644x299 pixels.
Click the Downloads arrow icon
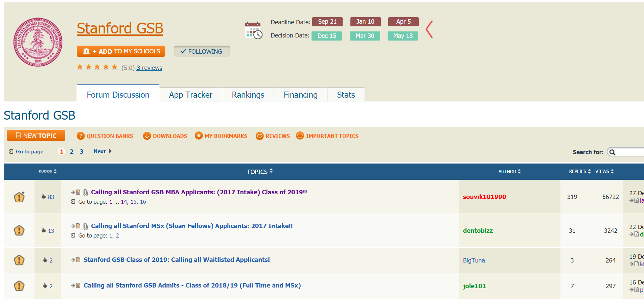click(x=147, y=136)
